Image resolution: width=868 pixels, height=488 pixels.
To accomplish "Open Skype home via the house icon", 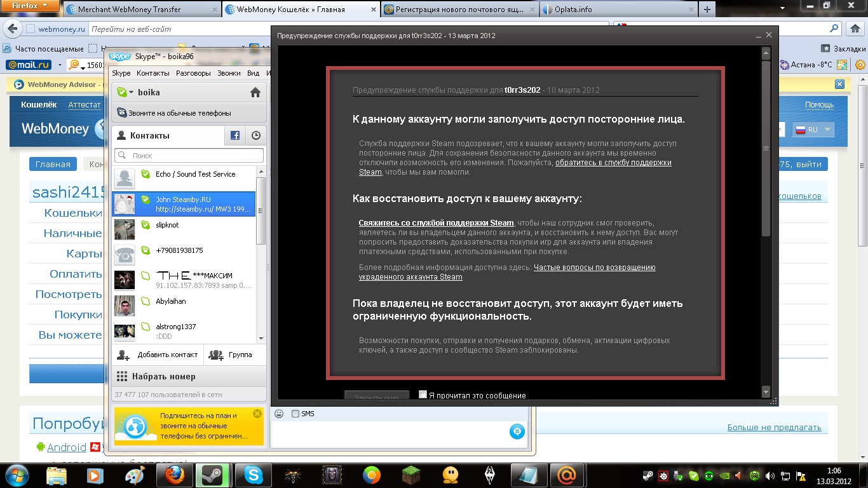I will pyautogui.click(x=255, y=93).
